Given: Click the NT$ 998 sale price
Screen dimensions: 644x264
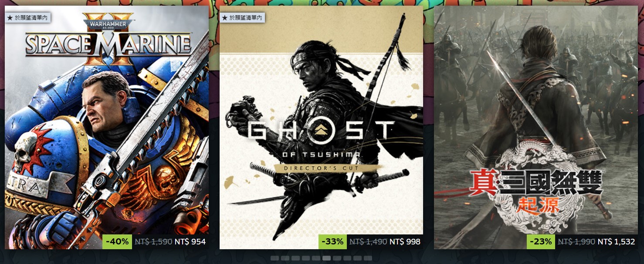Looking at the screenshot, I should [405, 241].
